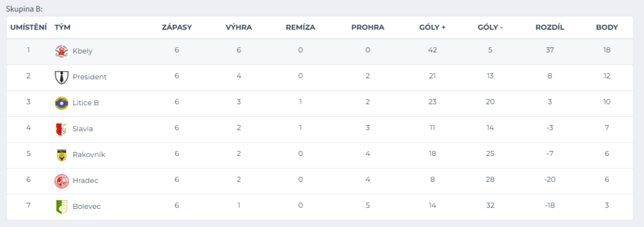Select the Bolevec green crest icon
This screenshot has height=227, width=644.
(x=61, y=206)
